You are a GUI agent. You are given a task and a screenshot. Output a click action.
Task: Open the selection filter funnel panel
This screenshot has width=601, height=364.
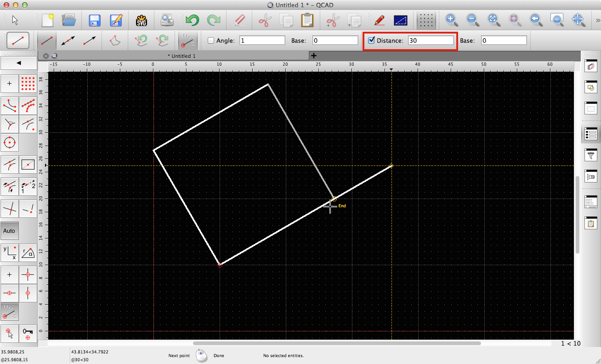[x=591, y=155]
